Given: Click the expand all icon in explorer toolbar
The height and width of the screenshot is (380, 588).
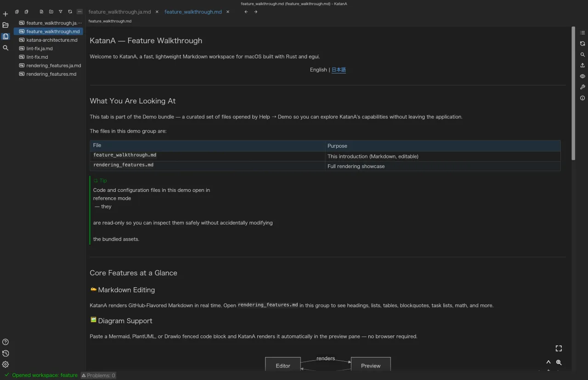Looking at the screenshot, I should [x=17, y=12].
